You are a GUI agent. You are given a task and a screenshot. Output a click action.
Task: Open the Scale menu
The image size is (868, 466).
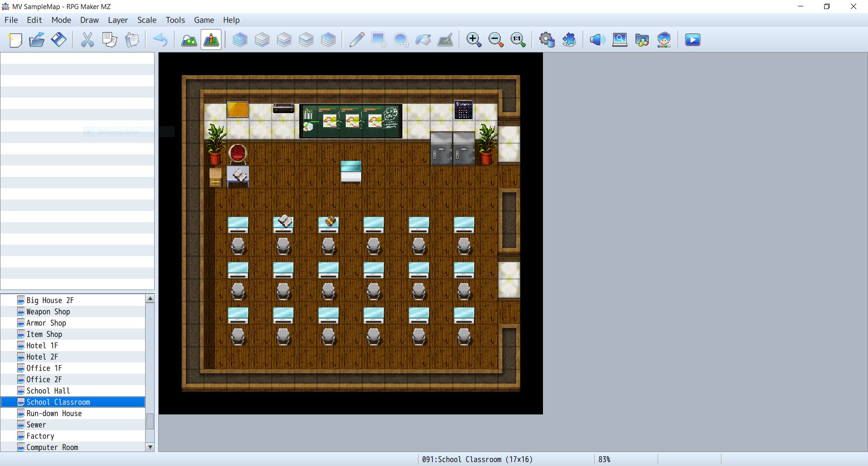[147, 20]
